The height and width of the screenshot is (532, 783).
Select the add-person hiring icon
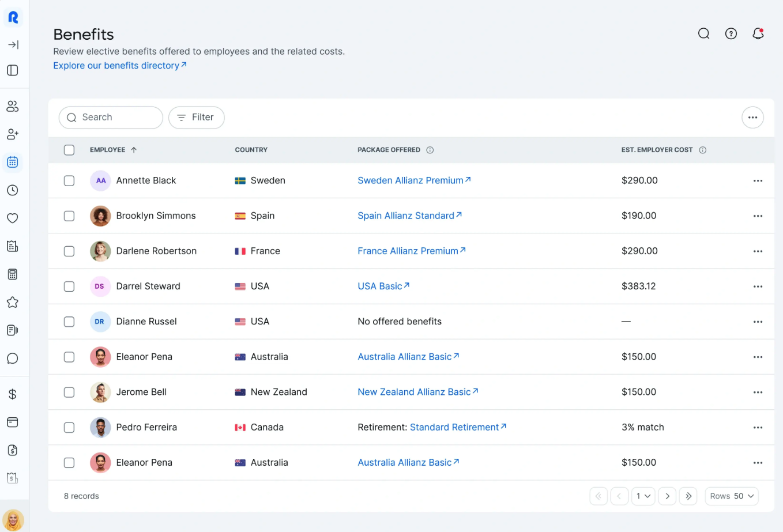(13, 134)
